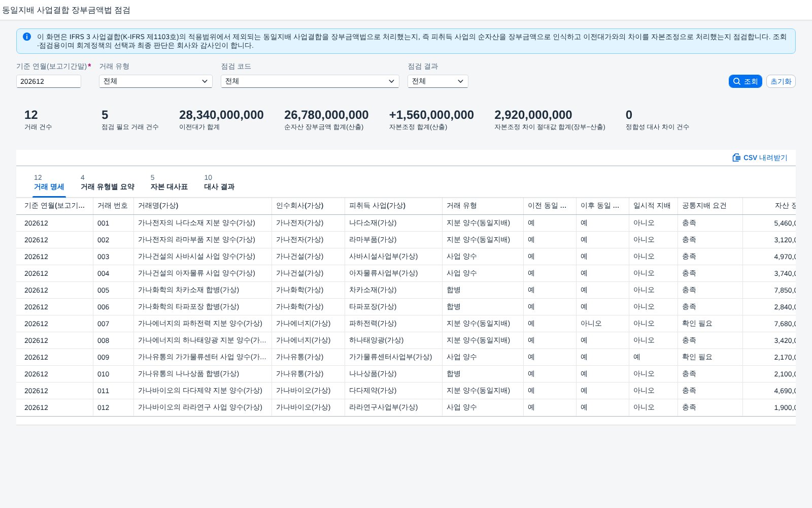Click the magnifier icon on the 조회 button
The width and height of the screenshot is (812, 508).
coord(737,81)
